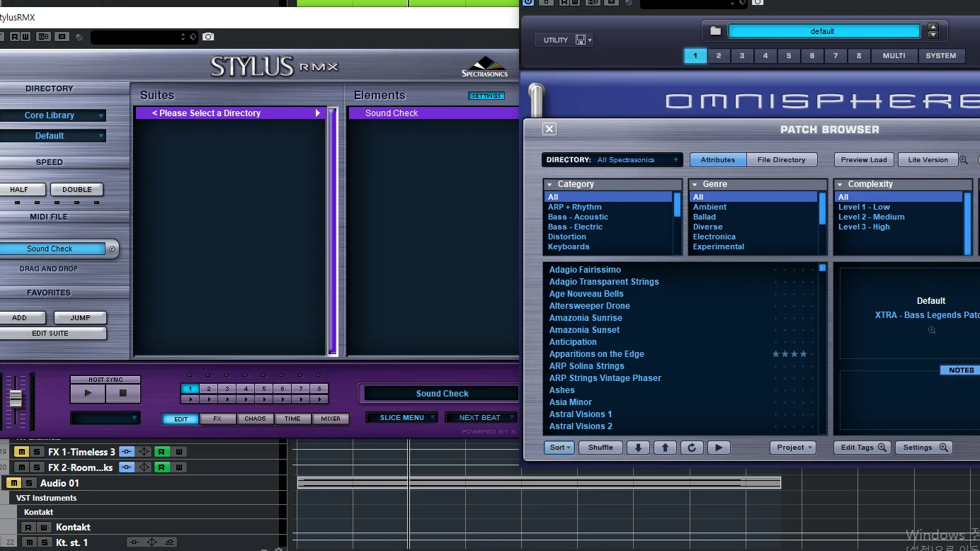Screen dimensions: 980x551
Task: Click the camera snapshot icon in the StylusRMX header
Action: 208,37
